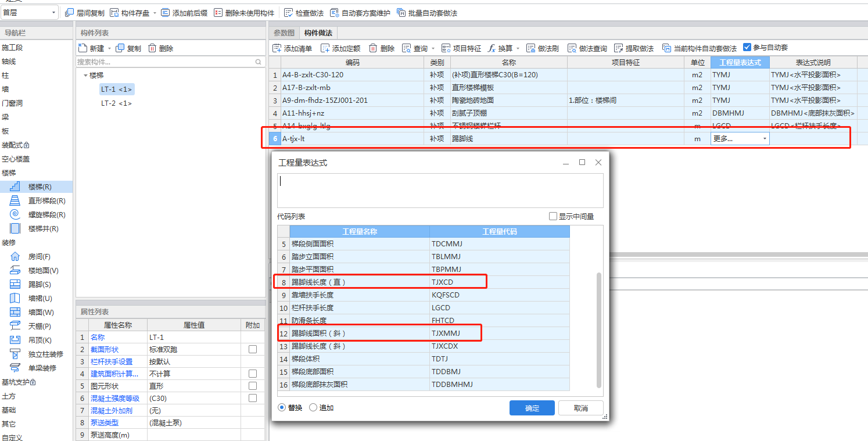Viewport: 868px width, 441px height.
Task: Click 删除 in 构件做法 toolbar
Action: [x=382, y=48]
